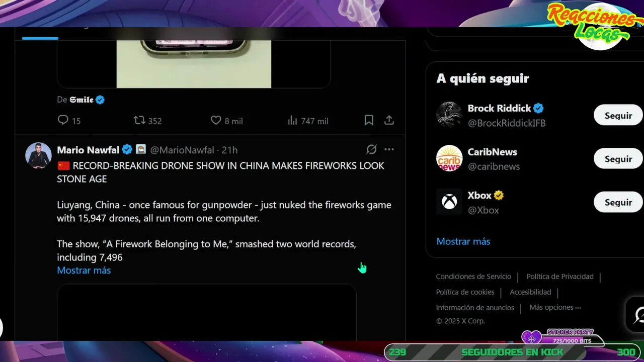Open Política de cookies link

pyautogui.click(x=465, y=292)
